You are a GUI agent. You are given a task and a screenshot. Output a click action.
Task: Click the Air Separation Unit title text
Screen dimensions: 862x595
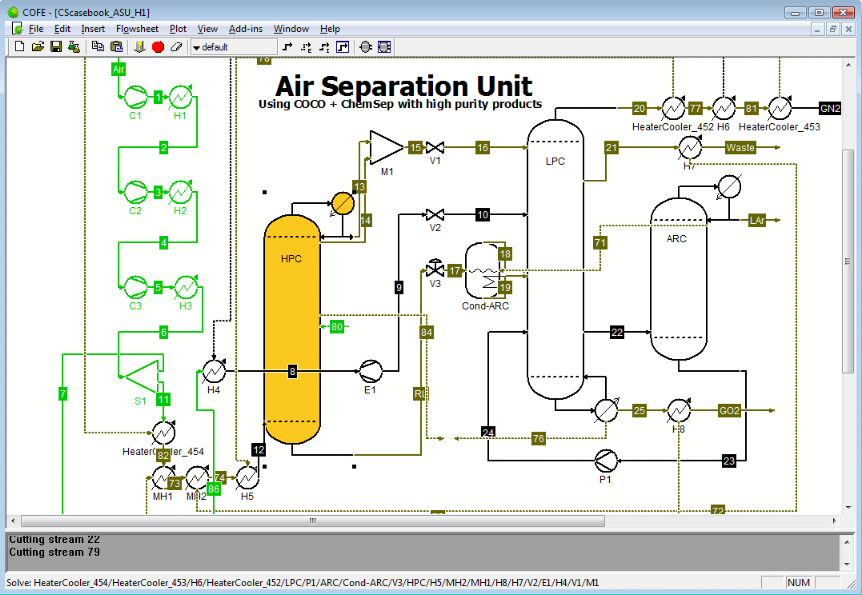pyautogui.click(x=404, y=86)
